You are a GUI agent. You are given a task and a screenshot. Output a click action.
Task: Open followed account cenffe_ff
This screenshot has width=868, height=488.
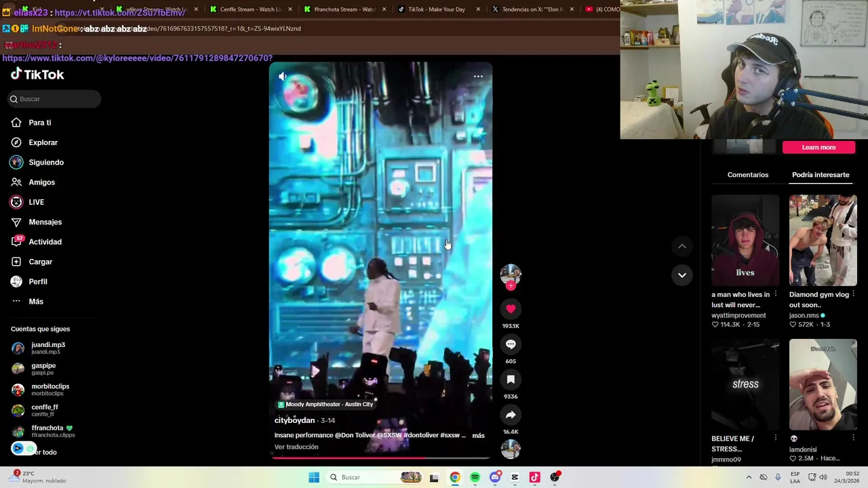45,410
